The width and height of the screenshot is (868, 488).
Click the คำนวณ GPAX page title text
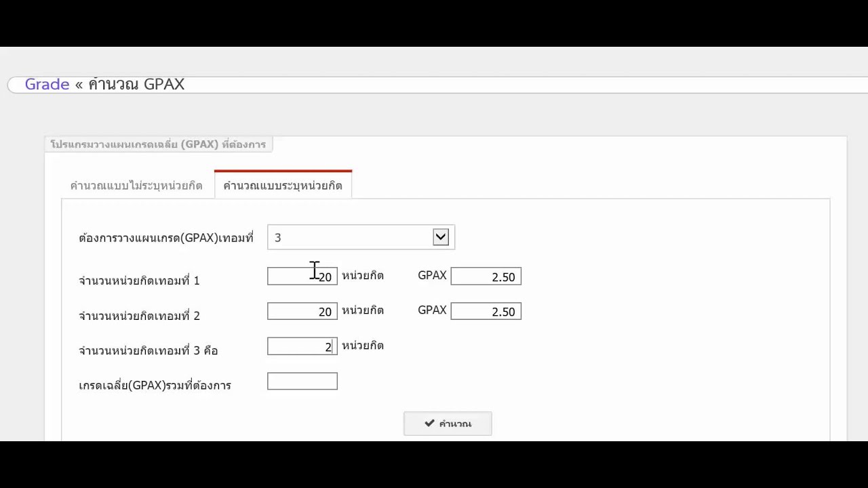tap(136, 84)
